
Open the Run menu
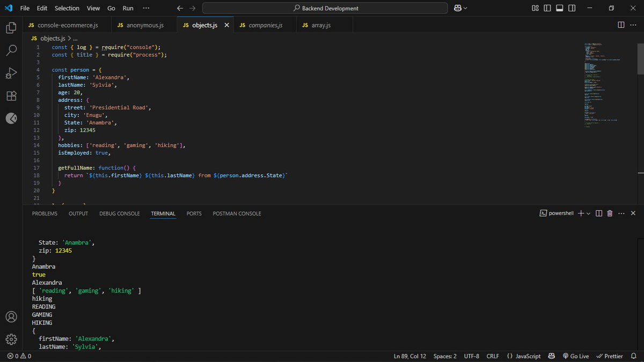tap(128, 8)
